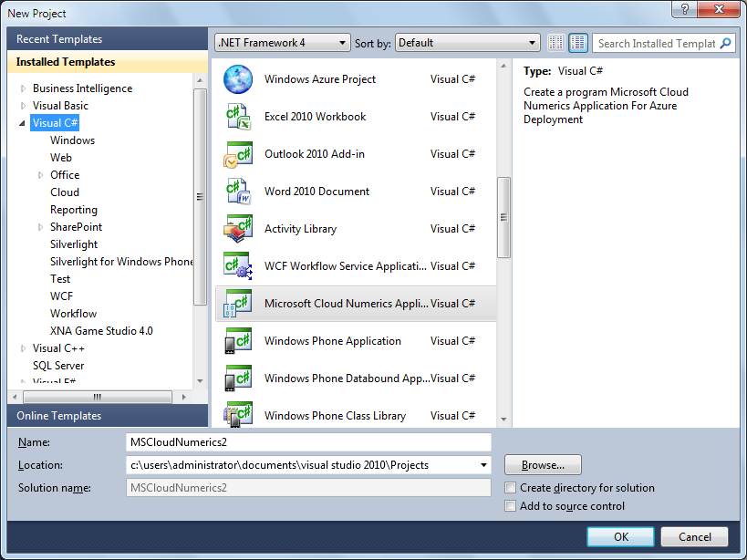Select the Reporting category in the tree
This screenshot has width=747, height=560.
pyautogui.click(x=74, y=210)
